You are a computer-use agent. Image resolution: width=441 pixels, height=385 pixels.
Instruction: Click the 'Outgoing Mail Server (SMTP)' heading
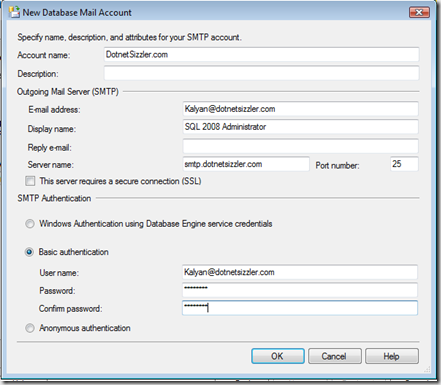coord(68,92)
